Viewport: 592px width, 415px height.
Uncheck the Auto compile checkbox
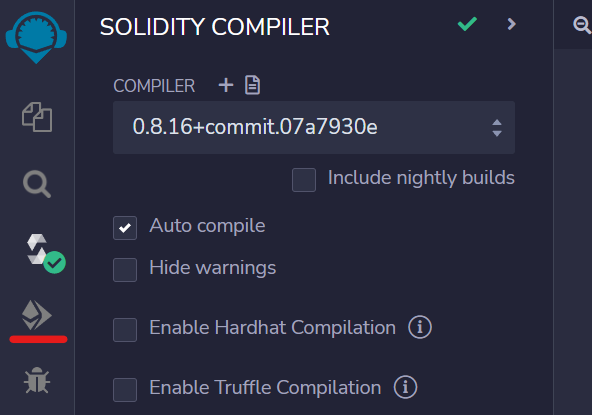125,228
